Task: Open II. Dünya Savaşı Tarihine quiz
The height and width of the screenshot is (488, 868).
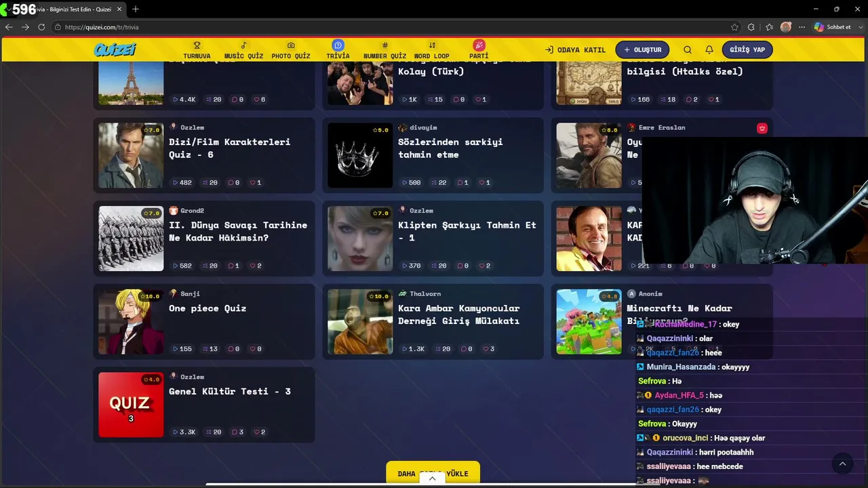Action: tap(238, 231)
